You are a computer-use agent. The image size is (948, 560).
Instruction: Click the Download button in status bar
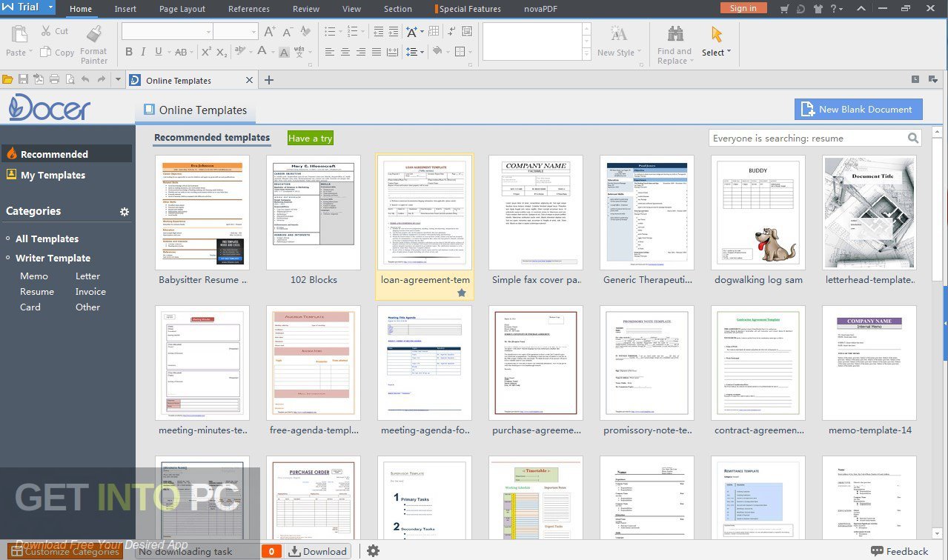[318, 551]
